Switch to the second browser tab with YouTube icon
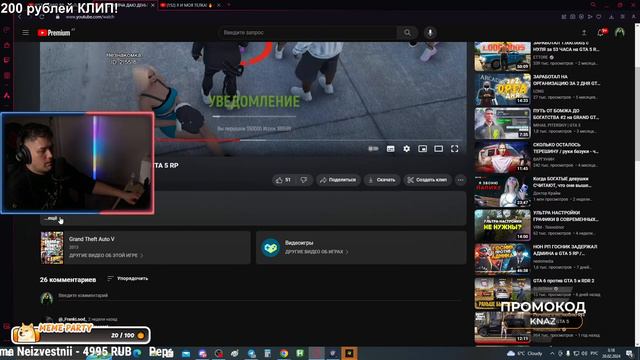Screen dimensions: 640x360 190,5
